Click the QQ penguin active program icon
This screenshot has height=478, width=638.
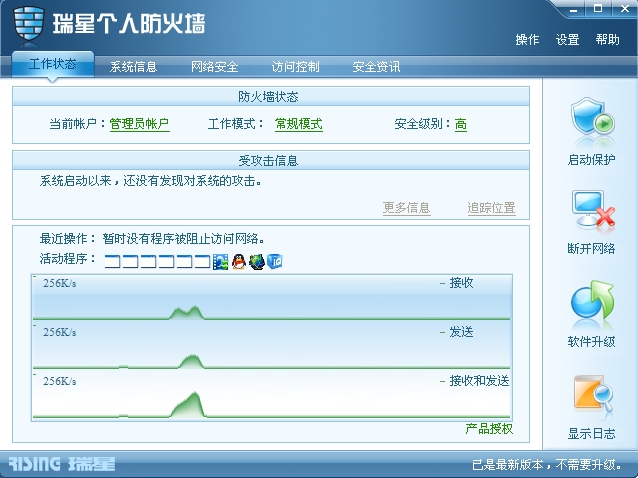[x=239, y=262]
